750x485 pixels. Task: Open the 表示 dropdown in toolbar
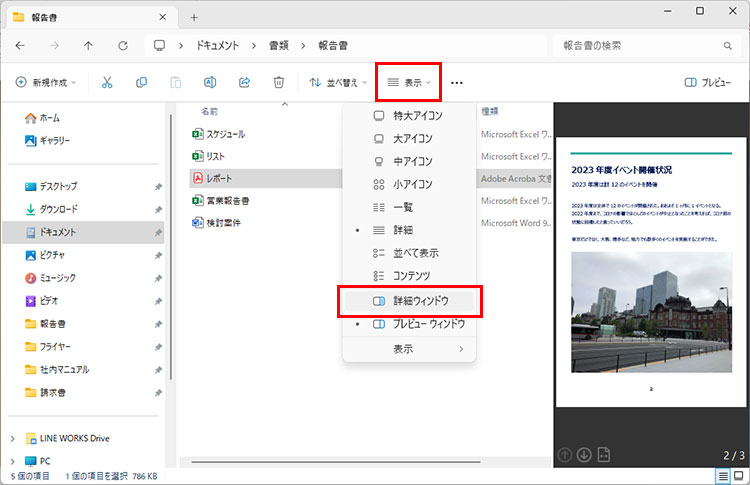coord(409,83)
